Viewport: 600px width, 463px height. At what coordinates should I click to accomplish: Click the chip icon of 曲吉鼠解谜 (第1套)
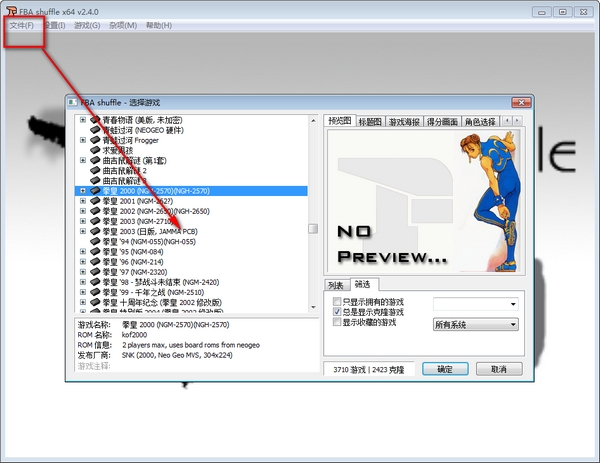(95, 160)
